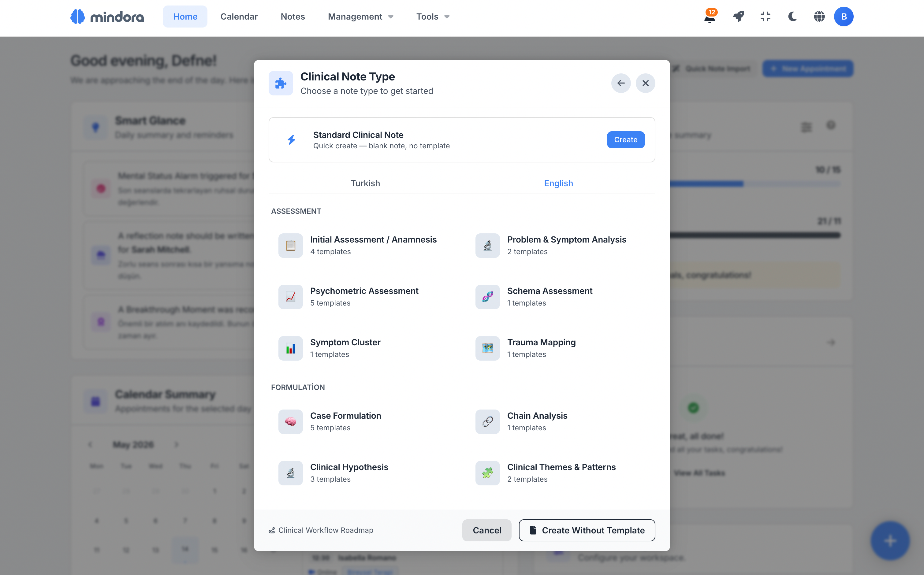Viewport: 924px width, 575px height.
Task: Click the floating plus action button
Action: [890, 540]
